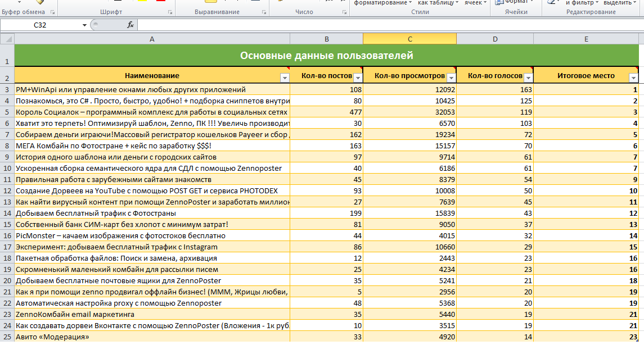The width and height of the screenshot is (644, 345).
Task: Expand the как таблицу ribbon dropdown
Action: tap(438, 3)
